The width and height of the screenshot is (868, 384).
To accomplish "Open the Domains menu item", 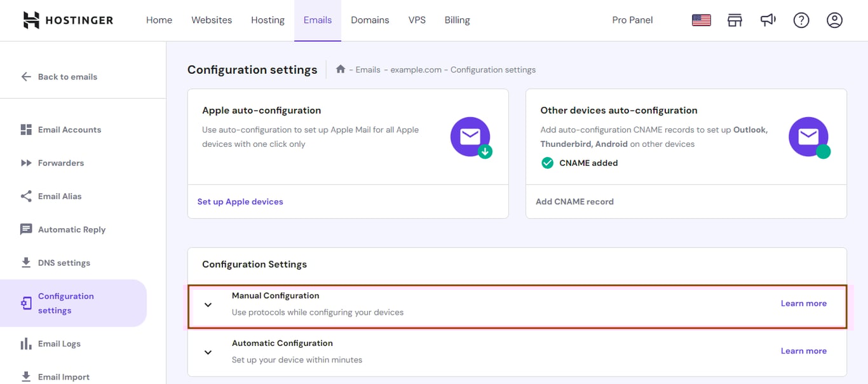I will [370, 20].
